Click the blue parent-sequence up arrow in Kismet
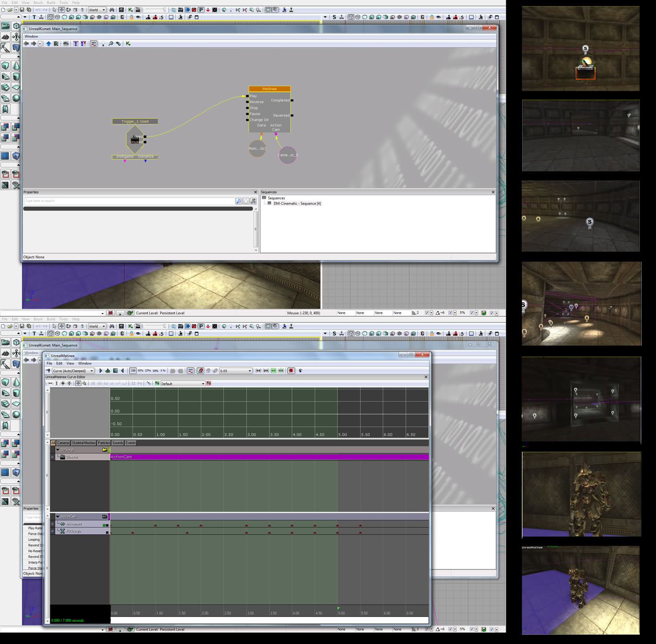Screen dimensions: 656x644 coord(48,44)
